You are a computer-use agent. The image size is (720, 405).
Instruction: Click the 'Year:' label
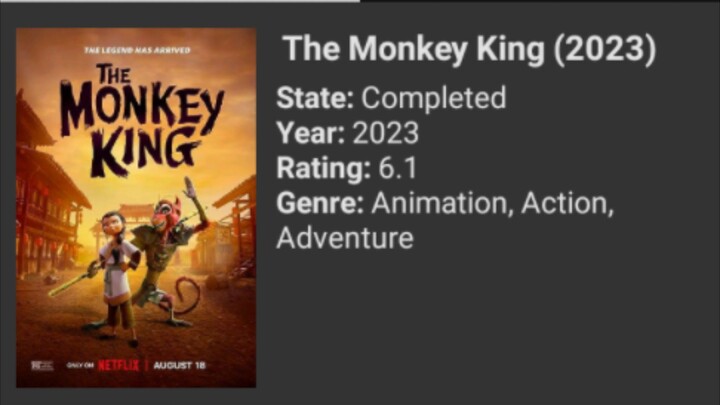[x=311, y=133]
